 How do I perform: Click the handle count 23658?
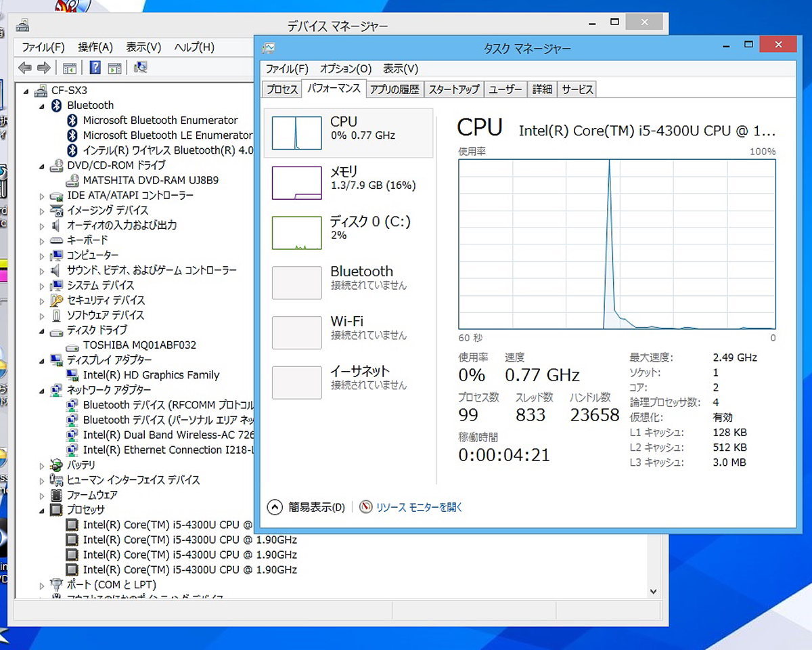pyautogui.click(x=595, y=415)
